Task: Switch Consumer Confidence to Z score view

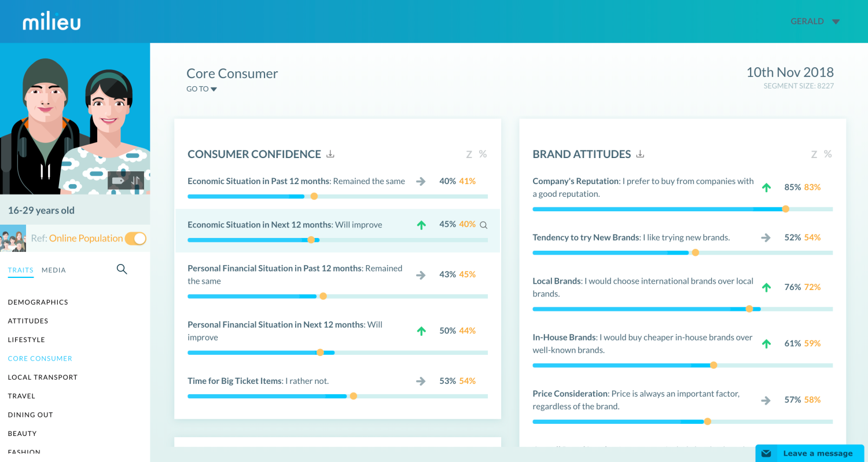Action: 469,154
